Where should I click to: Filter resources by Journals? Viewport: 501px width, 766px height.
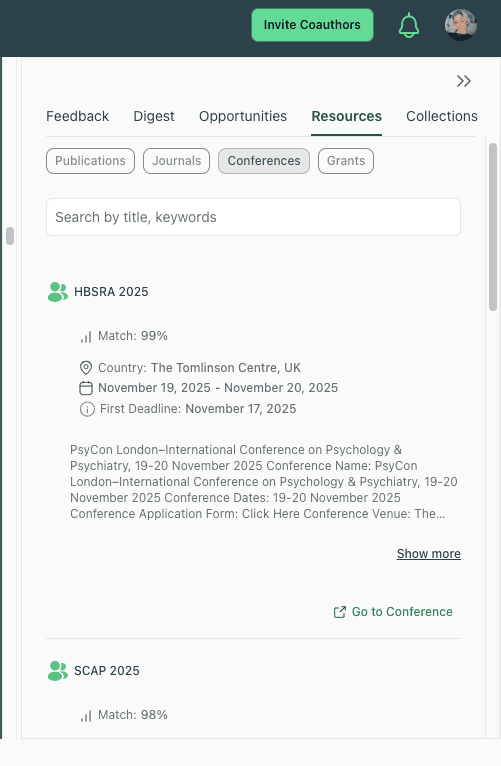176,161
